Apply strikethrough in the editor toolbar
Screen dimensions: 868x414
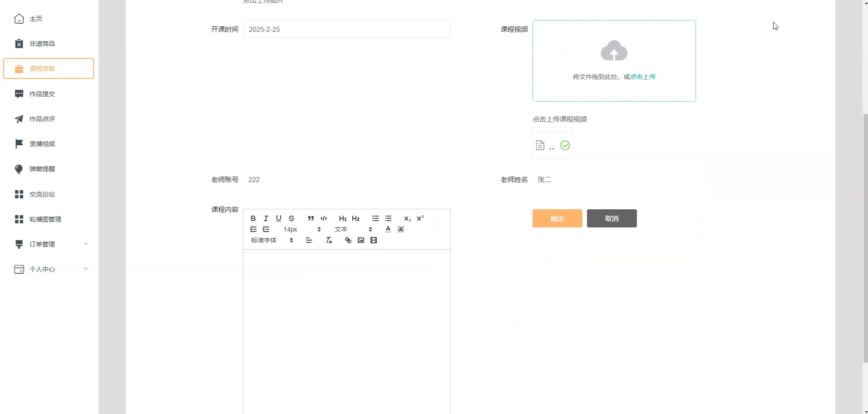[x=291, y=218]
